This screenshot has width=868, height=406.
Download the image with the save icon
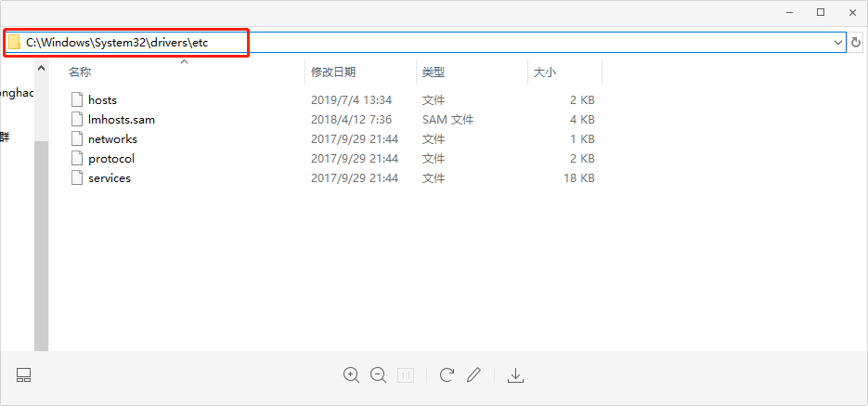516,375
